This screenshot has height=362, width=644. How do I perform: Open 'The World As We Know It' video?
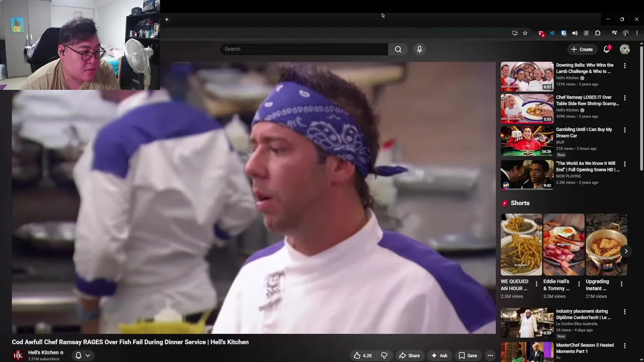[527, 174]
